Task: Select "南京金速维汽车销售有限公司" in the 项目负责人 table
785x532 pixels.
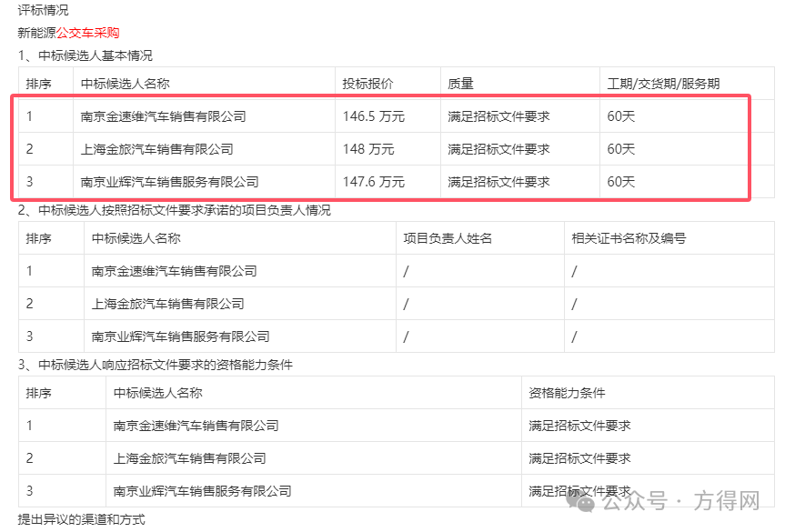Action: click(x=175, y=271)
